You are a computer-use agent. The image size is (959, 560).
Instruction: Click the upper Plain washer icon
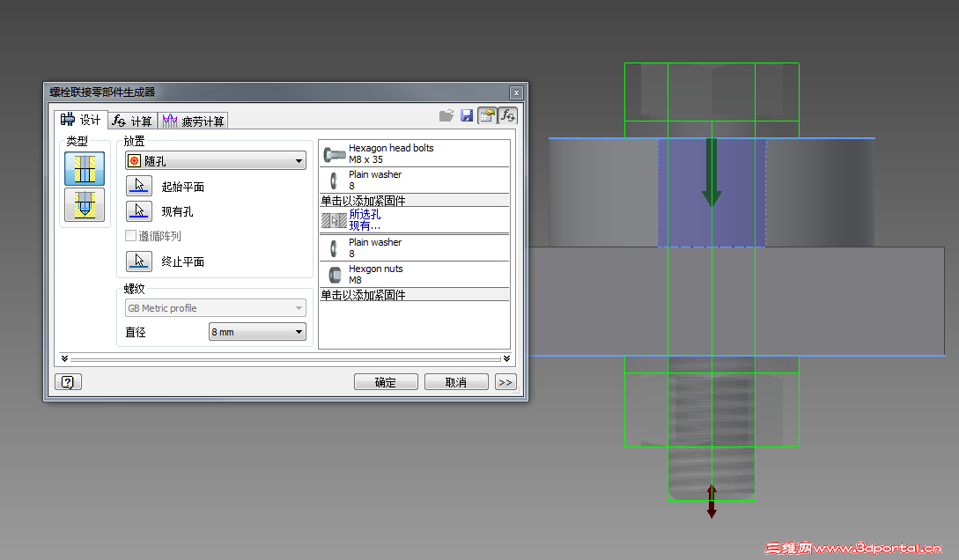(x=334, y=181)
